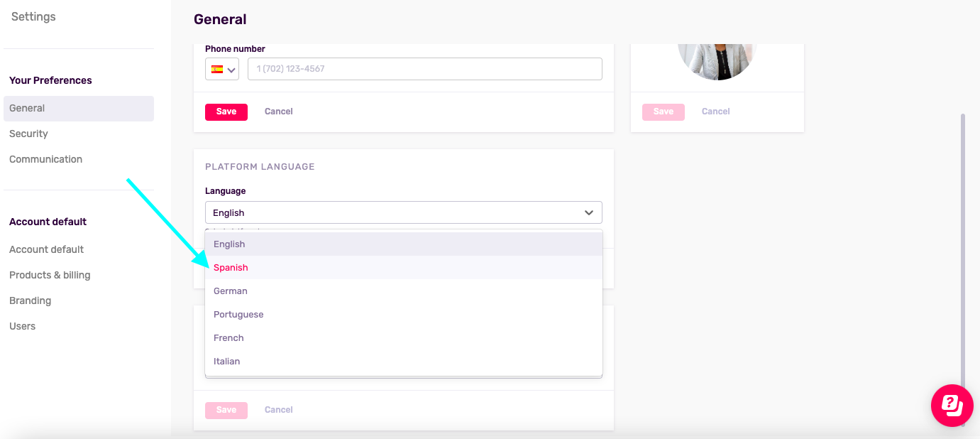Select French as the platform language

pyautogui.click(x=228, y=337)
